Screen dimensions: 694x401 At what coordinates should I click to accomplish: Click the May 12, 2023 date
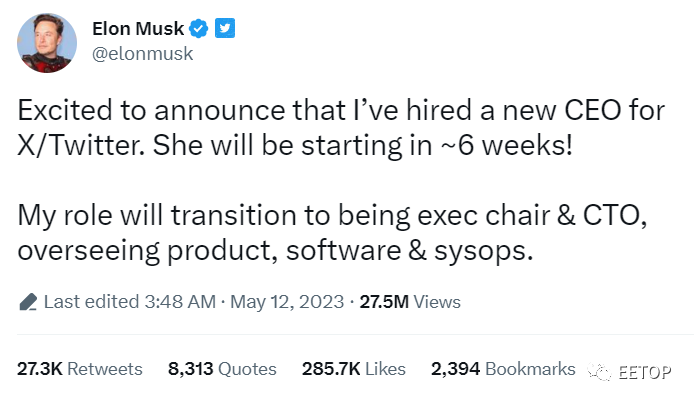pyautogui.click(x=287, y=302)
